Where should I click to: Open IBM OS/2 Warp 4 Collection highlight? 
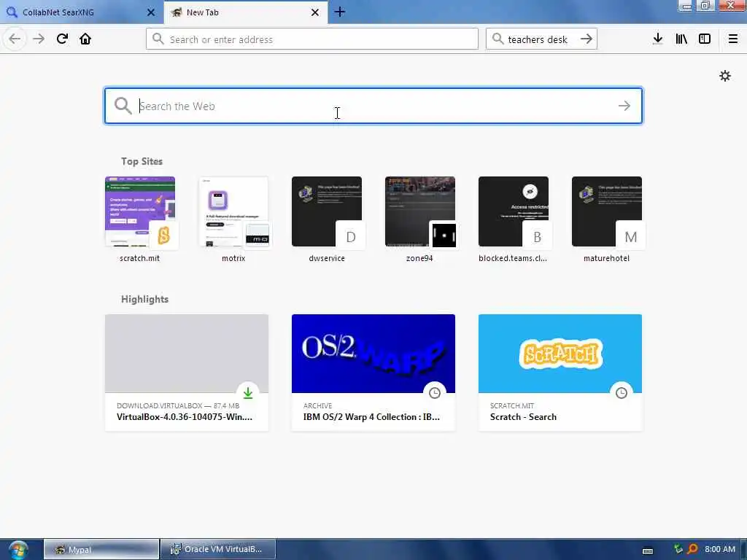(373, 373)
